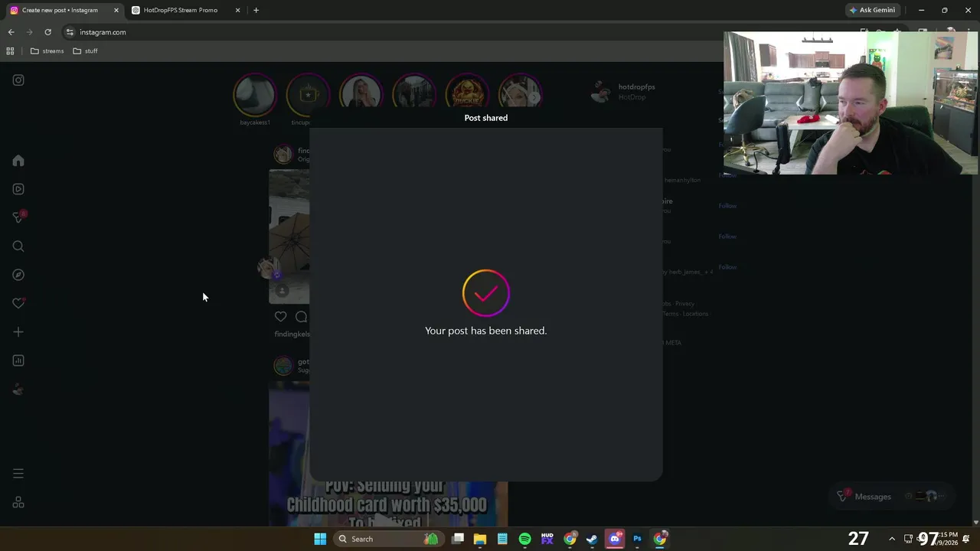980x551 pixels.
Task: Open the Search magnifier in sidebar
Action: click(18, 246)
